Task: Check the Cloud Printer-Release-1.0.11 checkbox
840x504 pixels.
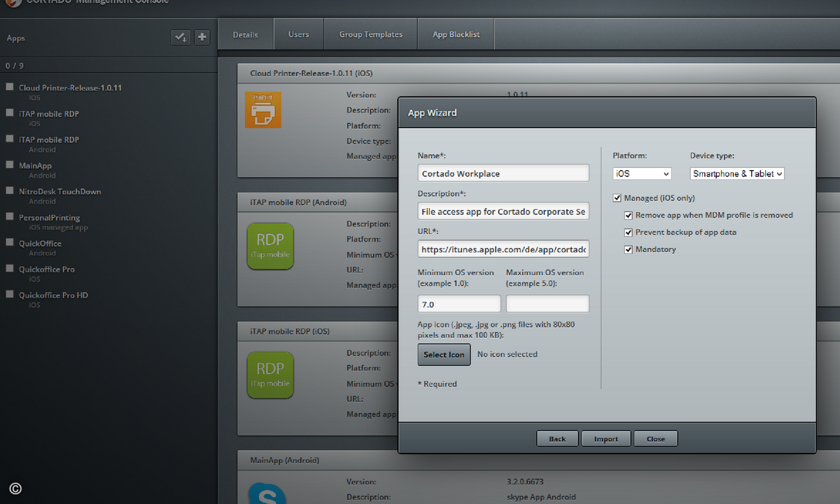Action: pyautogui.click(x=10, y=87)
